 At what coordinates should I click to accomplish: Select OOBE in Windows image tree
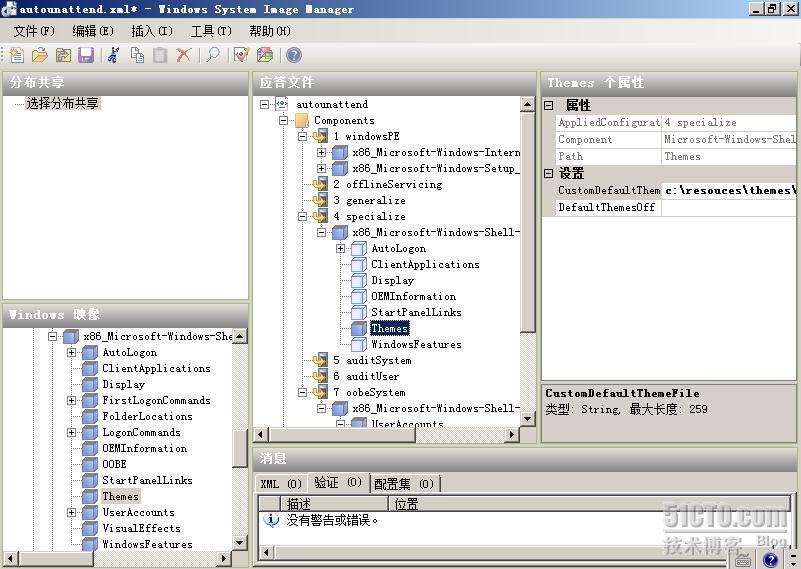pyautogui.click(x=114, y=464)
